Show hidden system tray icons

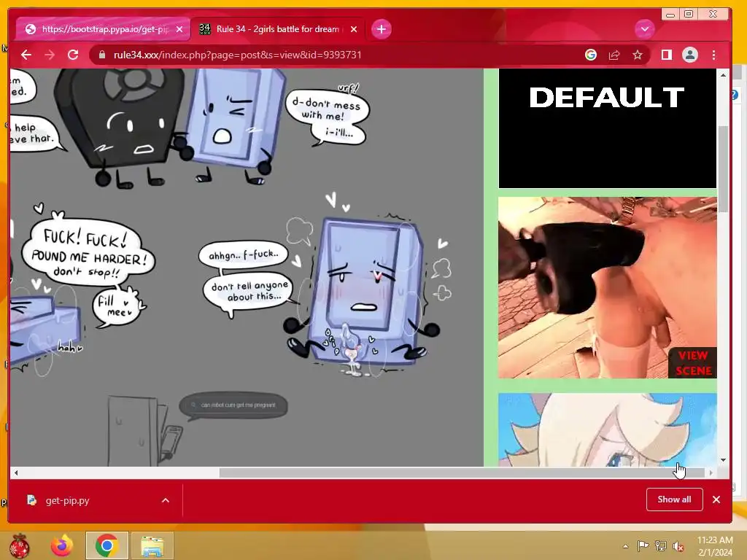tap(625, 546)
